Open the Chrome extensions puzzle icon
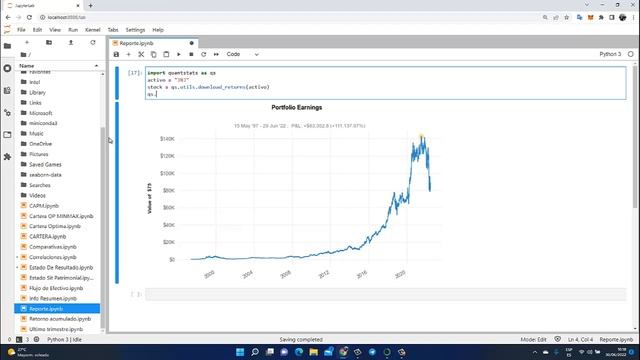This screenshot has height=360, width=640. coord(601,18)
